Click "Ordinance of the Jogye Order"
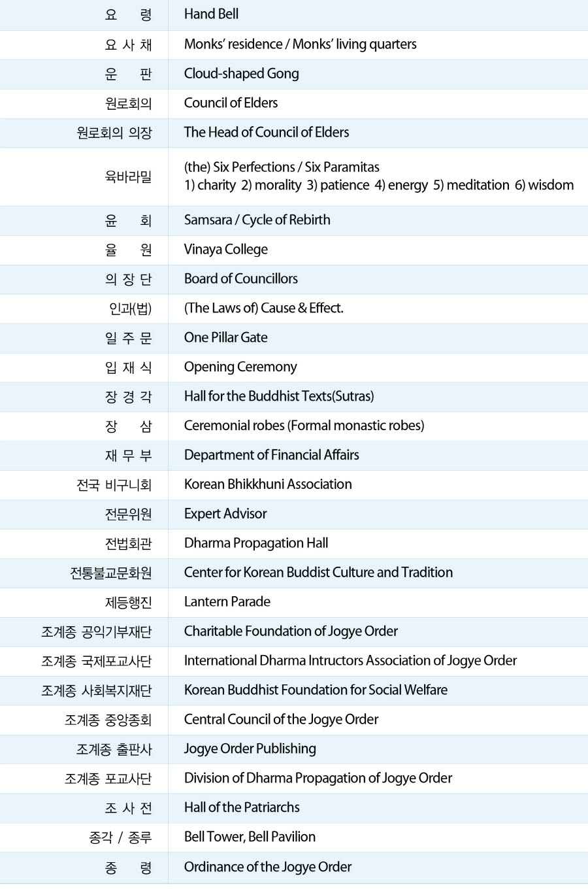The image size is (588, 889). pos(268,868)
